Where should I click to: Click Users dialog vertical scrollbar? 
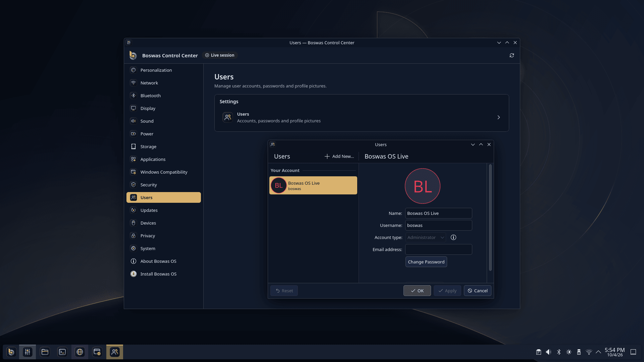[490, 218]
